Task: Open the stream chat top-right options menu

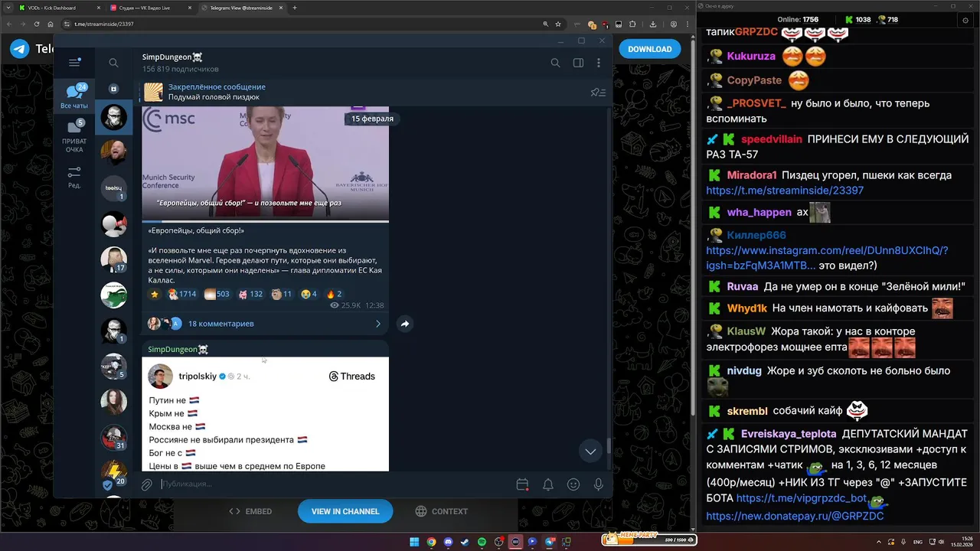Action: [x=964, y=20]
